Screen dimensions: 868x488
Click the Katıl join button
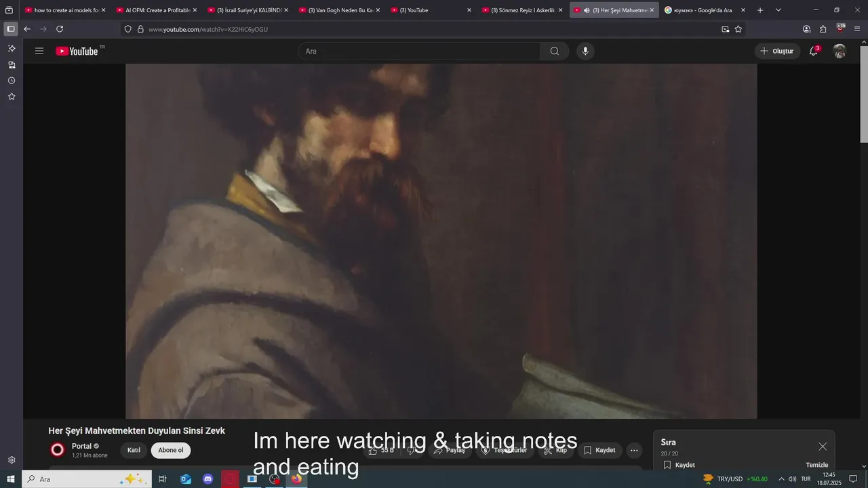coord(134,450)
